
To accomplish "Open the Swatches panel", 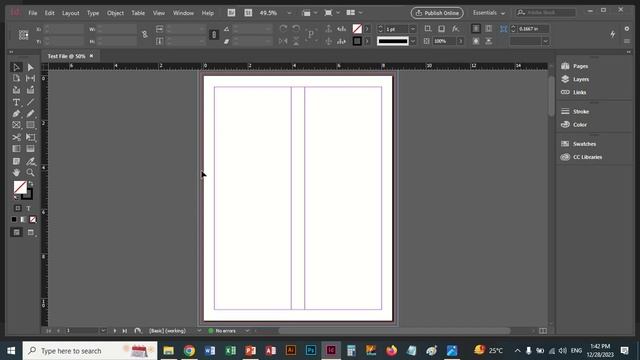I will [x=578, y=144].
